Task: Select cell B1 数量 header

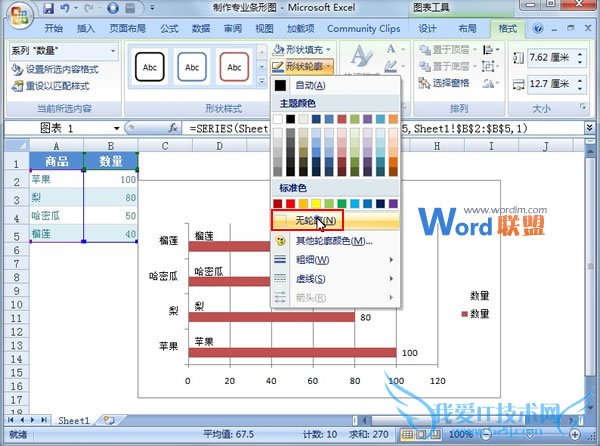Action: click(111, 161)
